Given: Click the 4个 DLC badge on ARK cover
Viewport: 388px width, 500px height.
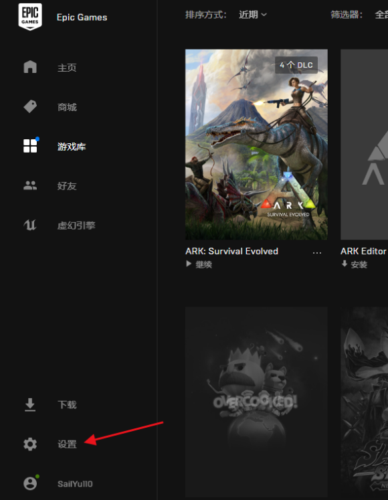Looking at the screenshot, I should [296, 65].
